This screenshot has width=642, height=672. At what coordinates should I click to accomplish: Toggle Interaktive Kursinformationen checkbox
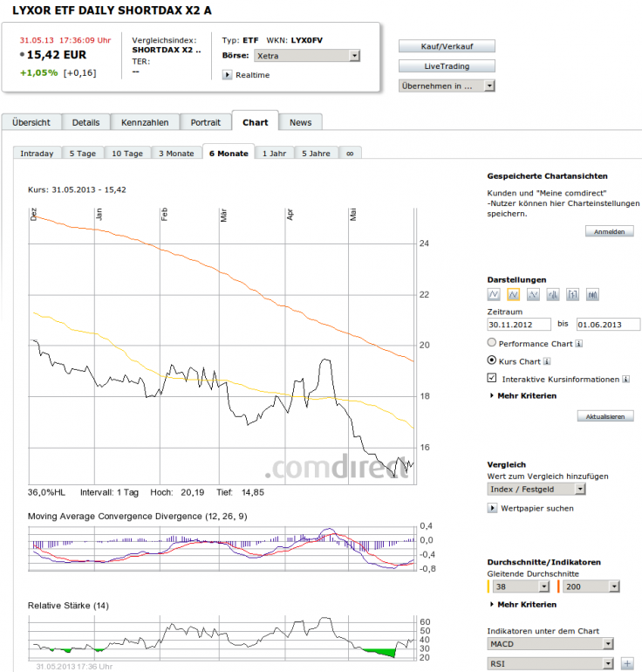492,378
